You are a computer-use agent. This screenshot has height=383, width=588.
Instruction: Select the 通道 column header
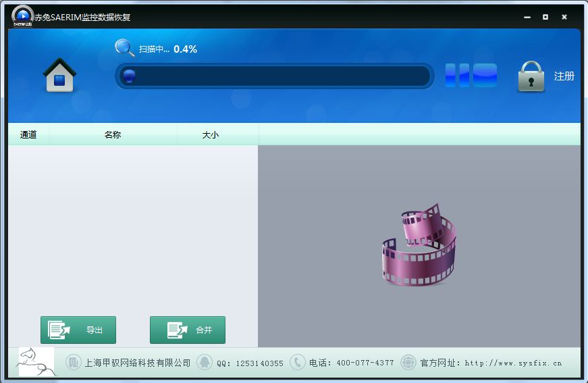click(28, 134)
